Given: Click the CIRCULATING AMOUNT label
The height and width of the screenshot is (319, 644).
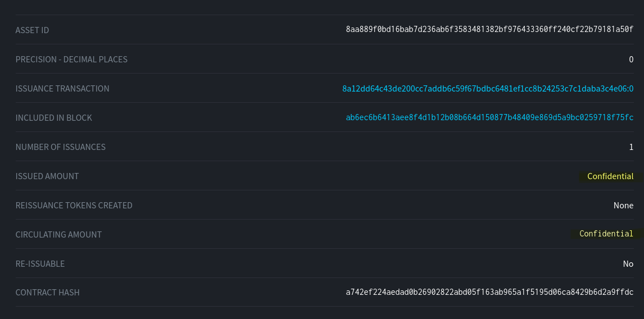Looking at the screenshot, I should point(58,235).
